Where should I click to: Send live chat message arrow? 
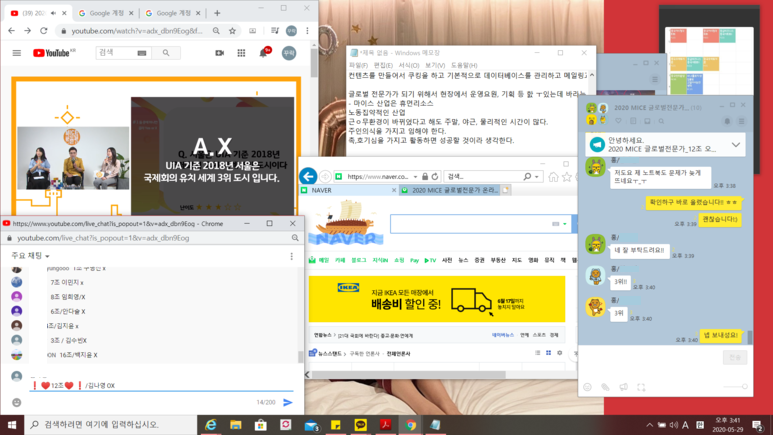(x=288, y=402)
